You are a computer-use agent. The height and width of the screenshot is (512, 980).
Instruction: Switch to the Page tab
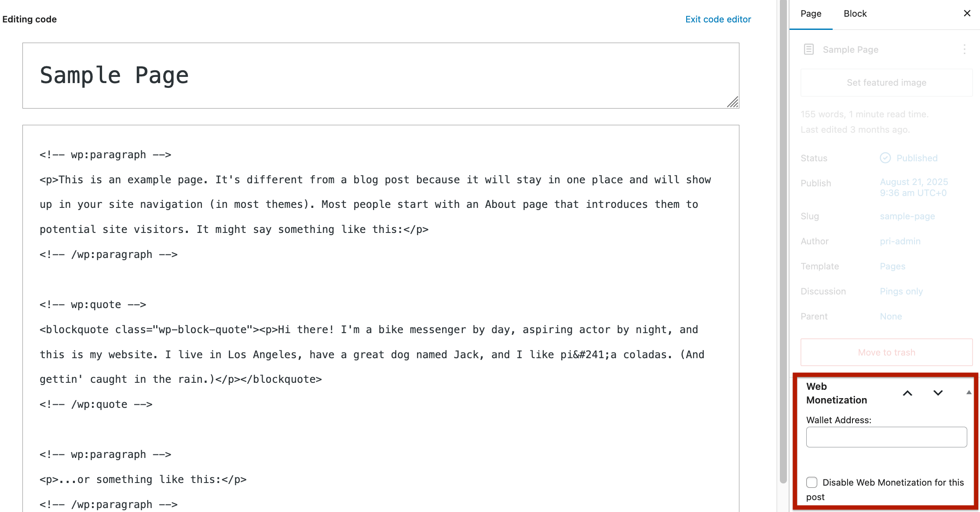pos(811,14)
